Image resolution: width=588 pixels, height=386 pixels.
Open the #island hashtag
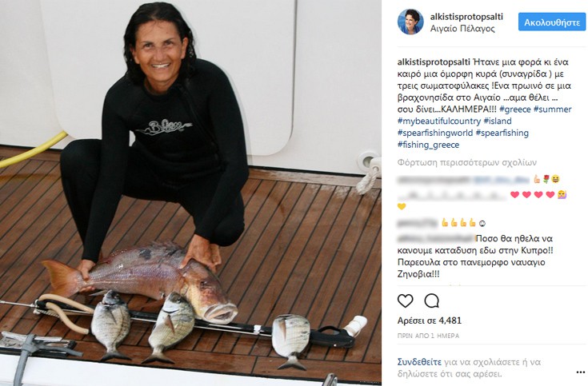(498, 121)
